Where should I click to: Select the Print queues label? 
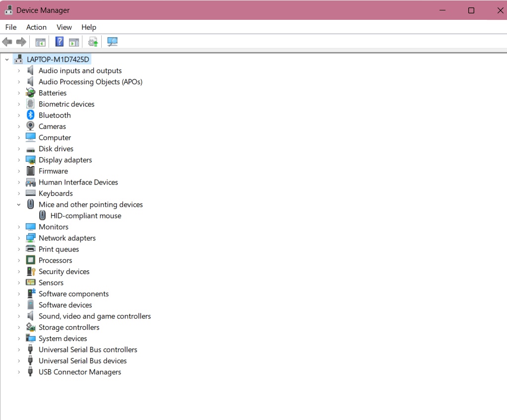coord(59,249)
